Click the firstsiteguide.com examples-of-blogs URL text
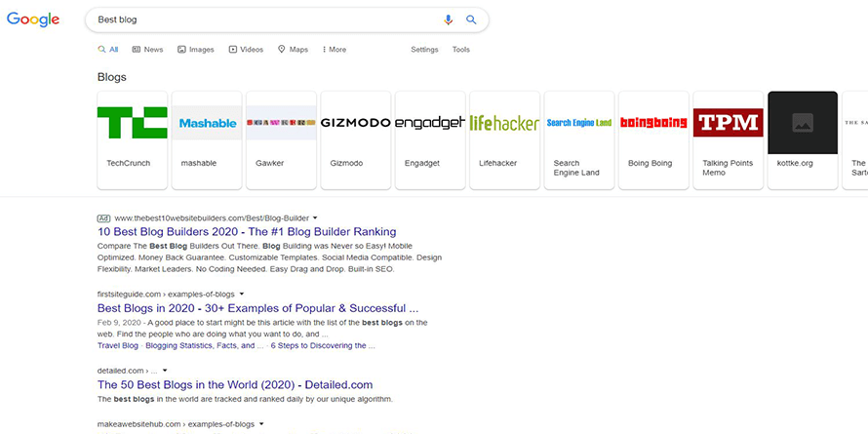Screen dimensions: 868x434 tap(166, 294)
